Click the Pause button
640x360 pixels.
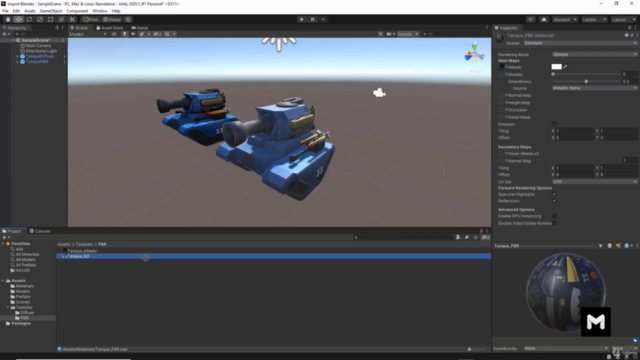(x=312, y=20)
